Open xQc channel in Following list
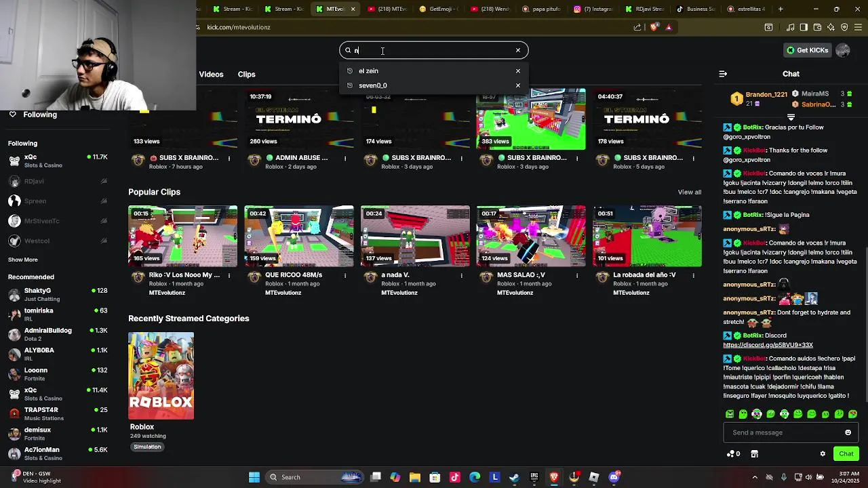Viewport: 868px width, 488px height. point(58,161)
